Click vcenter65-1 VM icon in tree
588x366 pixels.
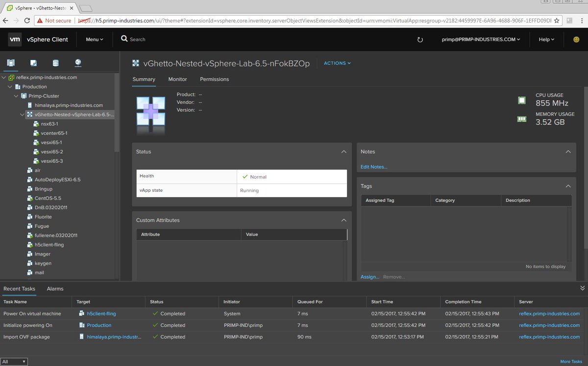point(36,133)
